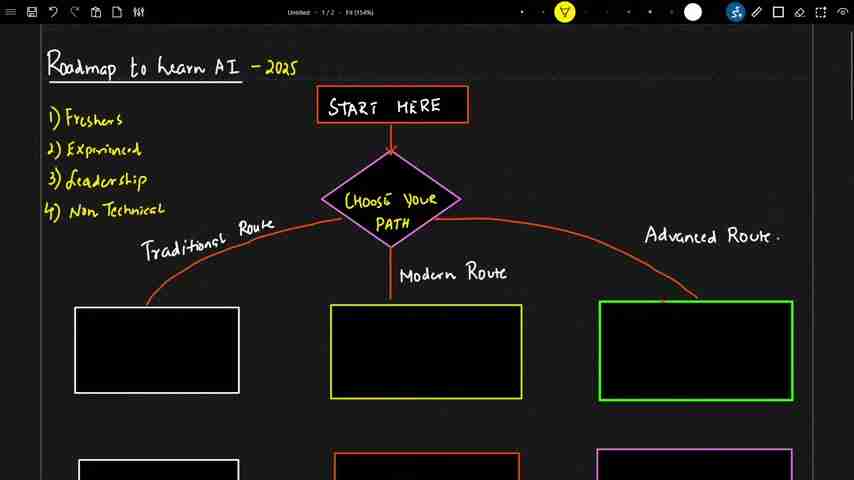Select the yellow highlighted pen preset
854x480 pixels.
click(565, 12)
